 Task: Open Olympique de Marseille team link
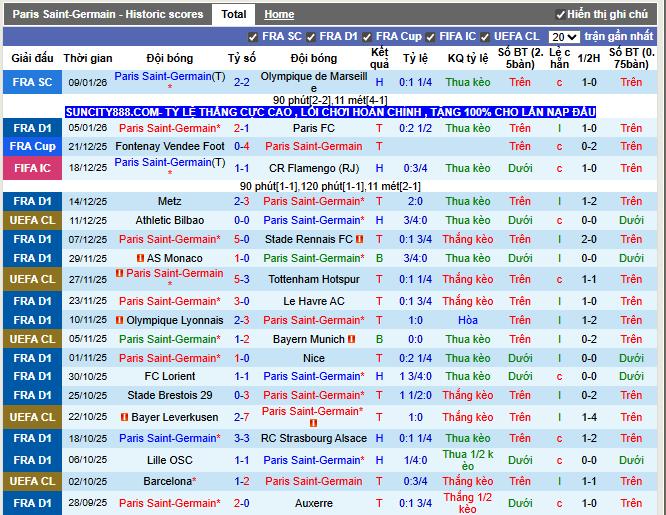(x=314, y=82)
